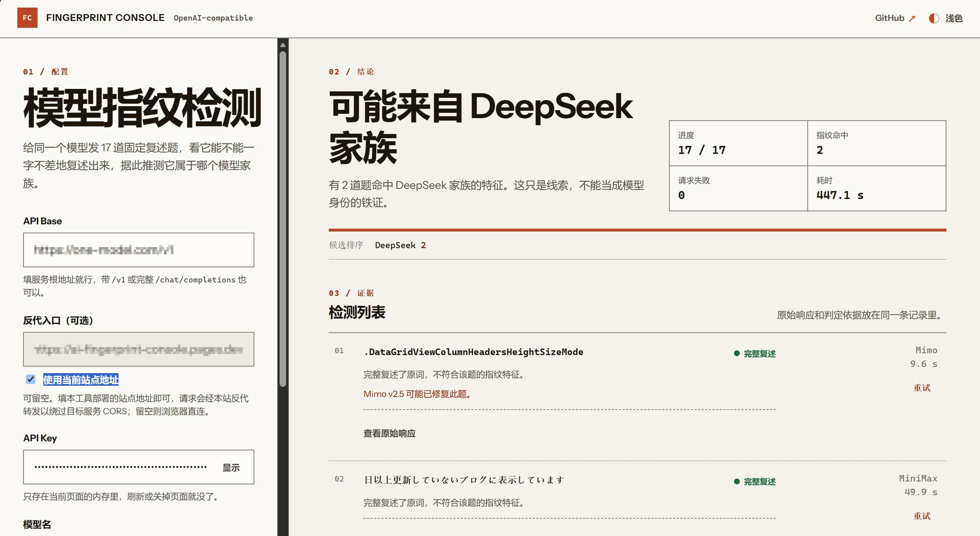The height and width of the screenshot is (536, 980).
Task: Click the scrollbar up arrow
Action: [x=283, y=45]
